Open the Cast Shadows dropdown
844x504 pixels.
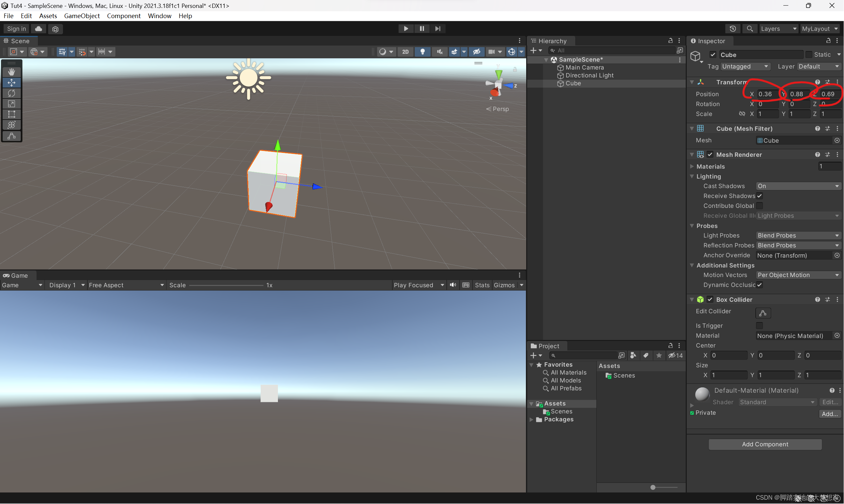point(798,186)
